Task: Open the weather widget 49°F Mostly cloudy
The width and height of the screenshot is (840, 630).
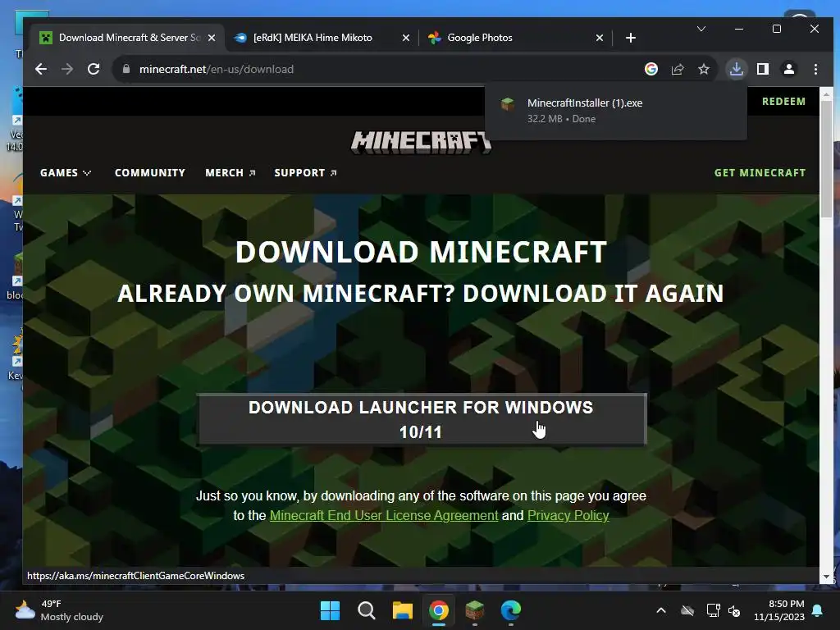Action: pos(59,610)
